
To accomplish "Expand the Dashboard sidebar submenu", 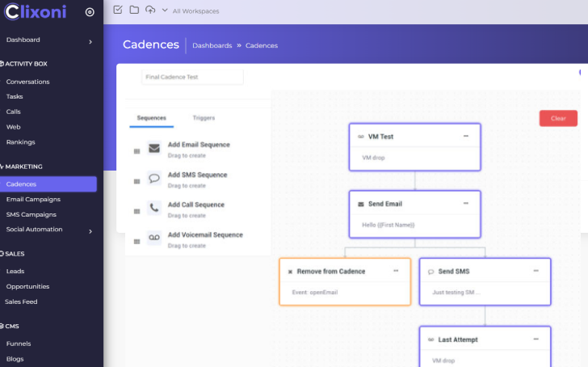I will coord(90,40).
